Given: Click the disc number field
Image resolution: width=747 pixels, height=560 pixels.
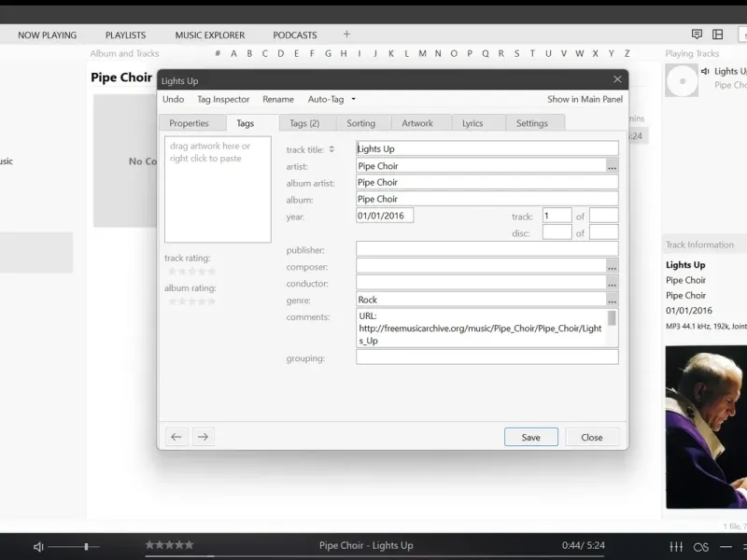Looking at the screenshot, I should coord(557,232).
